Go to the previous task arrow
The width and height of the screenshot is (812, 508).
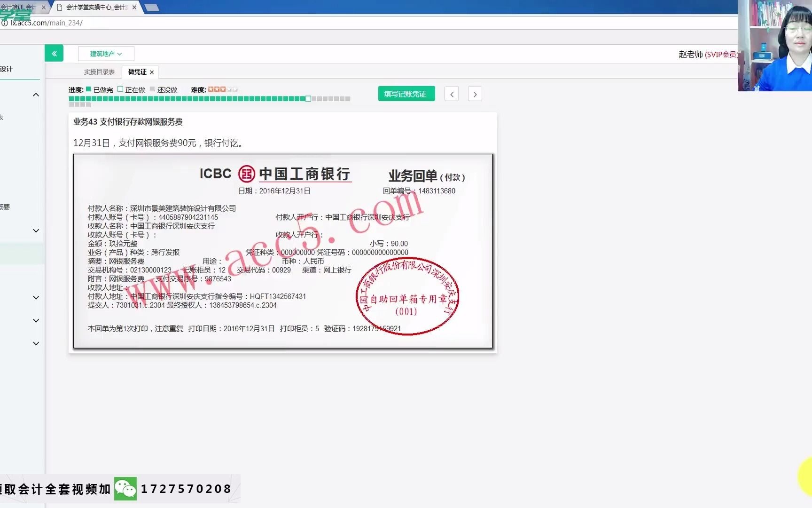[452, 94]
